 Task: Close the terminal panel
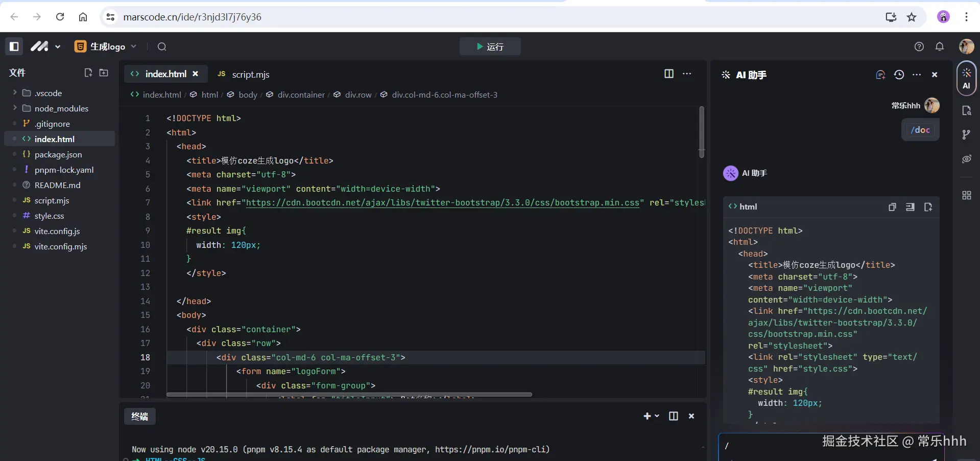tap(691, 416)
